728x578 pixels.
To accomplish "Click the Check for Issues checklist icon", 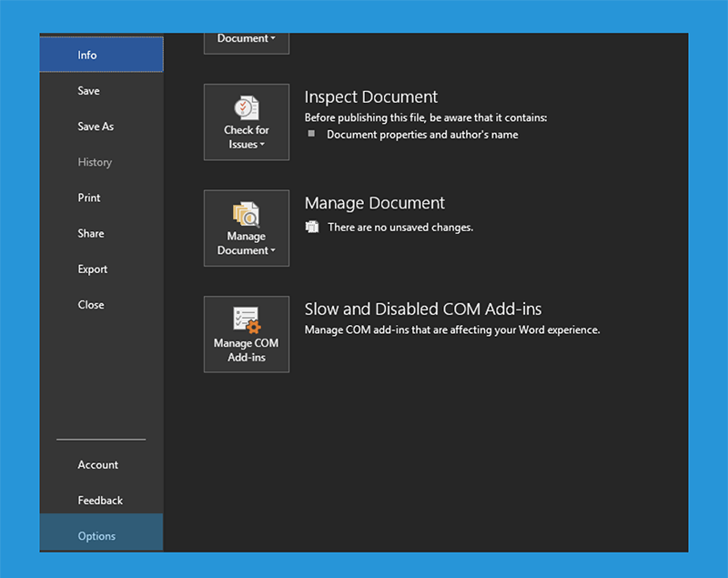I will click(x=247, y=107).
